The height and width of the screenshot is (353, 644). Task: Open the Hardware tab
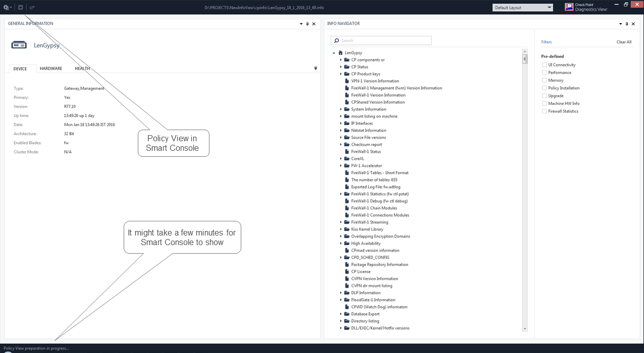pyautogui.click(x=51, y=69)
